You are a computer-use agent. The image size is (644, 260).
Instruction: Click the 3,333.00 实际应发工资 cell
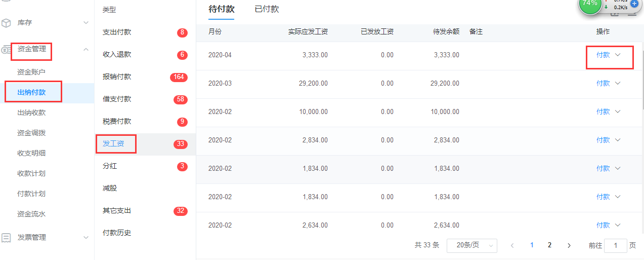pyautogui.click(x=315, y=55)
